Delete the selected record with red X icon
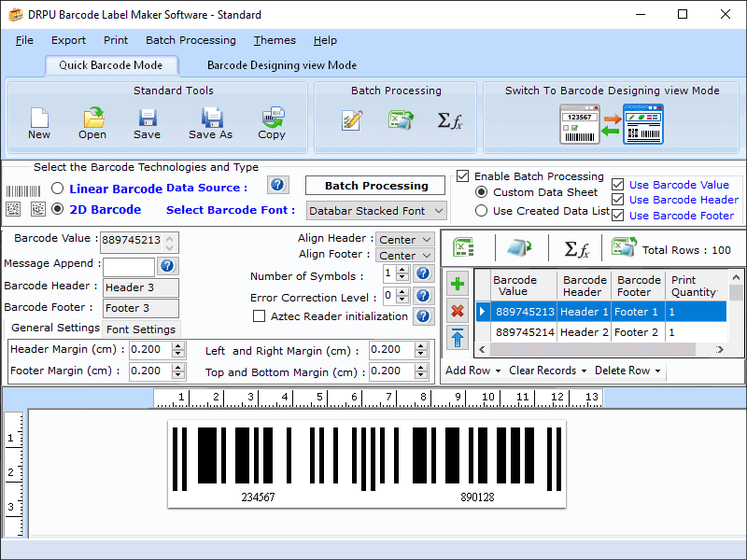This screenshot has width=747, height=560. tap(458, 312)
